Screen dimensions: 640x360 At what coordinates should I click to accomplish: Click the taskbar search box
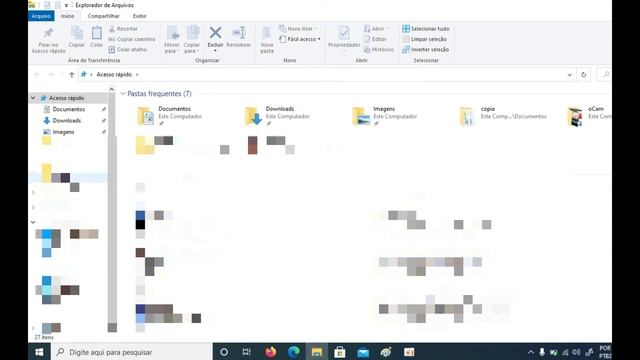tap(131, 352)
